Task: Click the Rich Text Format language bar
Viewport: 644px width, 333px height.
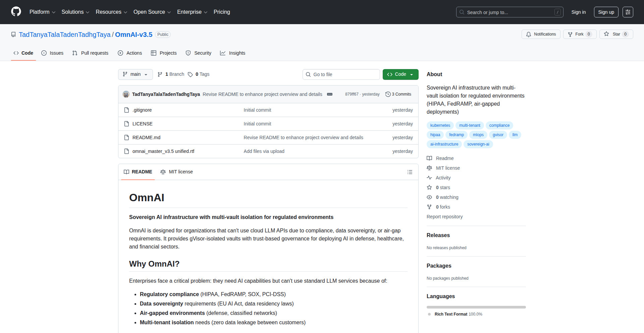Action: (476, 307)
